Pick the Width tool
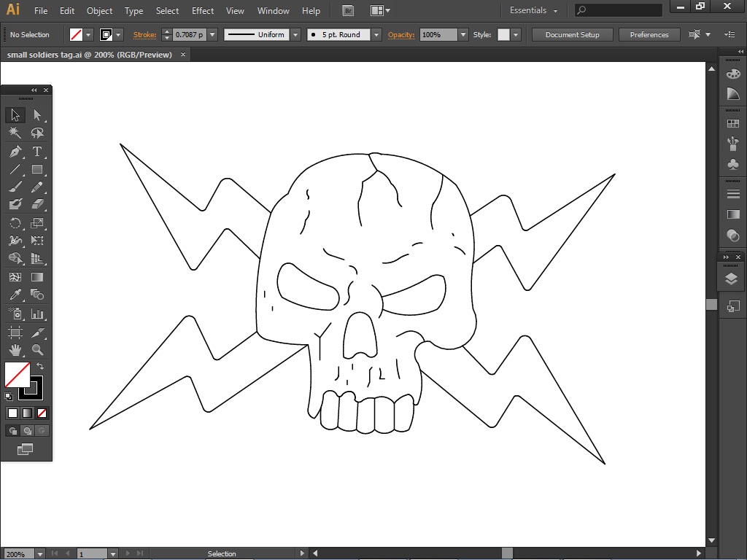Image resolution: width=747 pixels, height=560 pixels. tap(15, 241)
